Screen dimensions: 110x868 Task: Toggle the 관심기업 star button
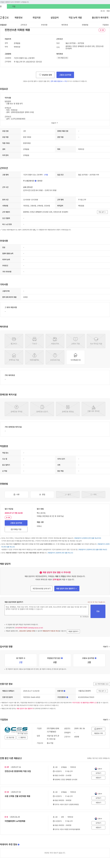(10, 738)
